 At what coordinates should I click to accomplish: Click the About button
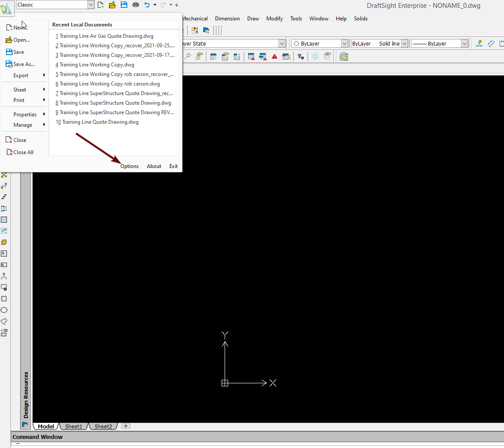click(154, 166)
